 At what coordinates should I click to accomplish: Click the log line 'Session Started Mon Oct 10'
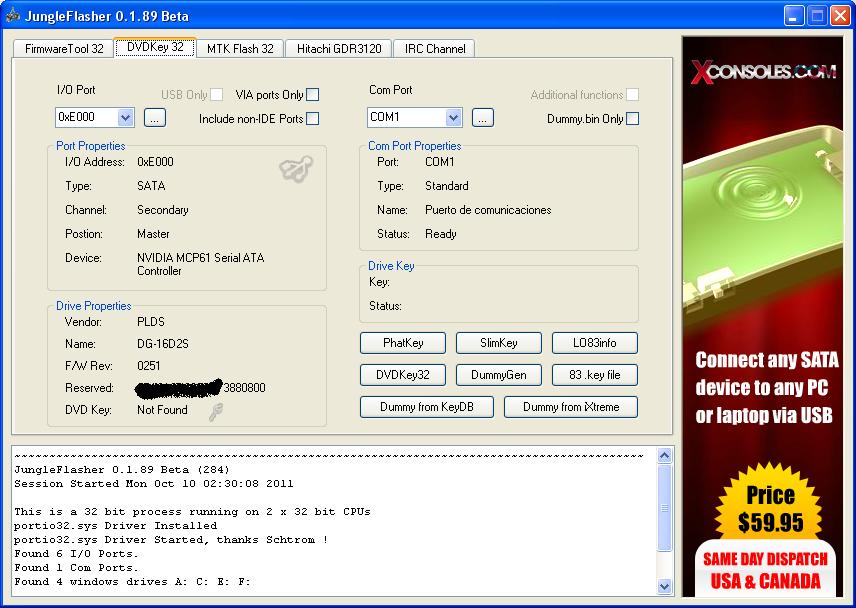(x=154, y=484)
